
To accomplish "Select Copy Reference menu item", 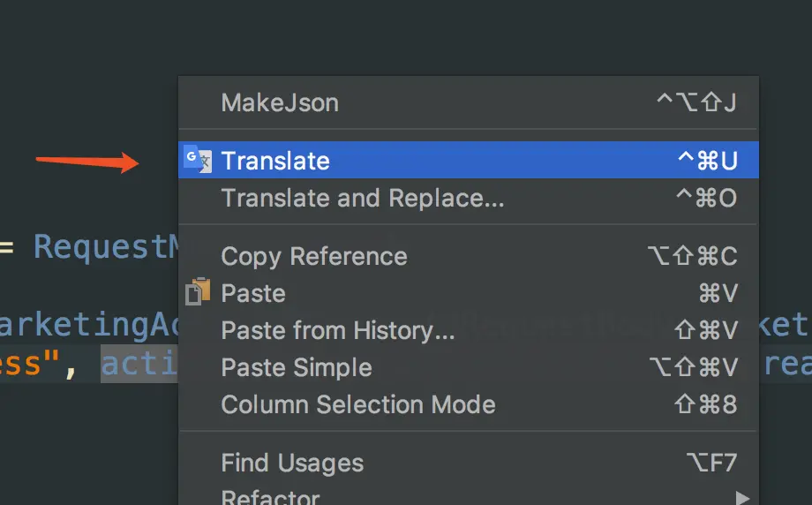I will point(313,256).
